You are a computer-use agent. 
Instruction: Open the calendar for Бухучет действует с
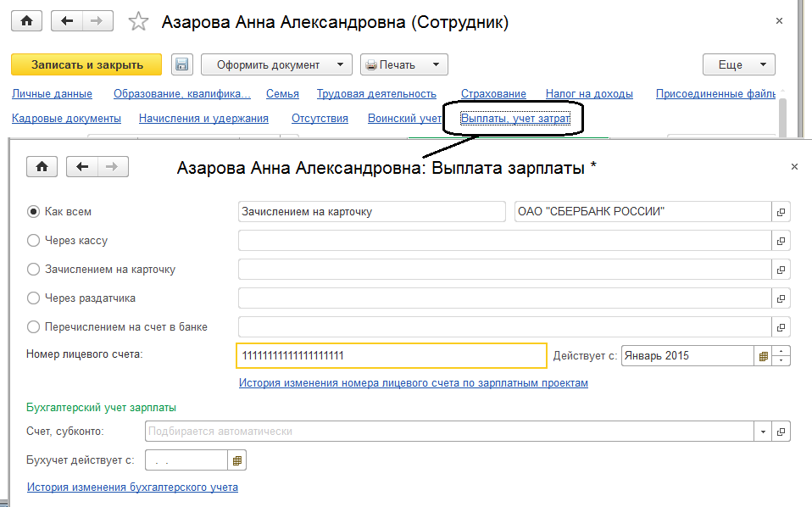pyautogui.click(x=237, y=460)
